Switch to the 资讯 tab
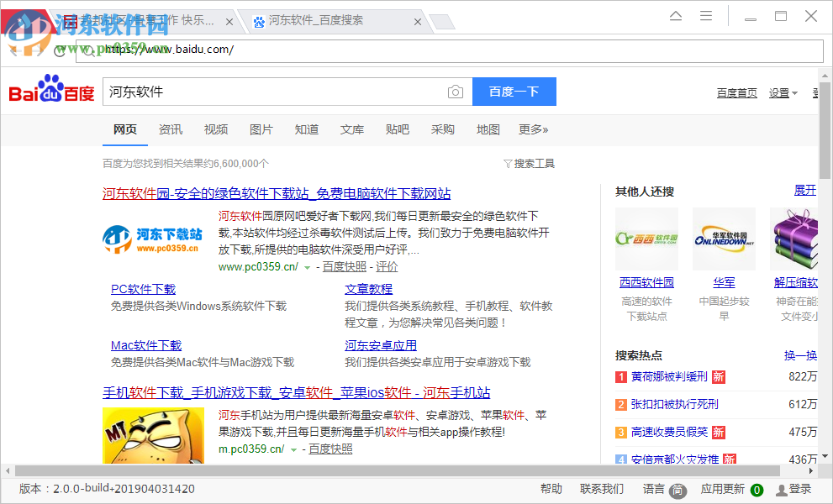This screenshot has width=833, height=504. tap(171, 129)
